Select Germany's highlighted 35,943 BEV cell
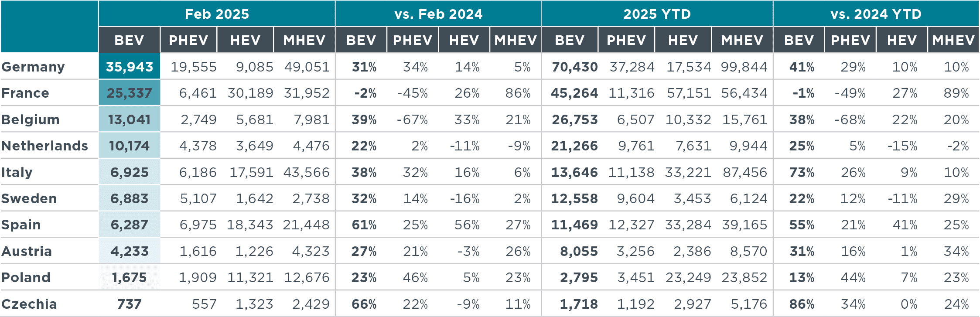Image resolution: width=980 pixels, height=317 pixels. tap(130, 67)
